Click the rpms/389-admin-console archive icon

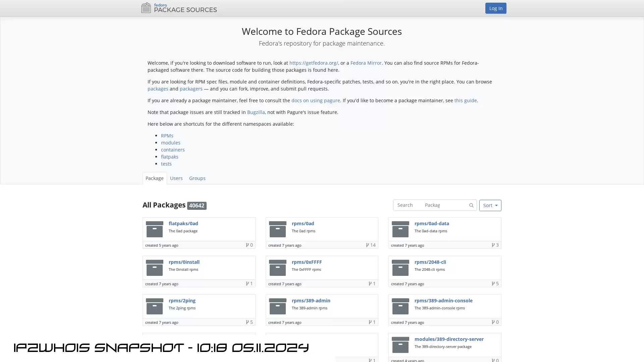pyautogui.click(x=400, y=306)
